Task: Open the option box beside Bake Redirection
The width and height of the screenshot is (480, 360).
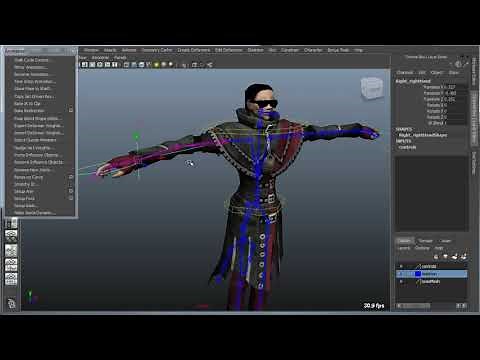Action: click(x=71, y=110)
